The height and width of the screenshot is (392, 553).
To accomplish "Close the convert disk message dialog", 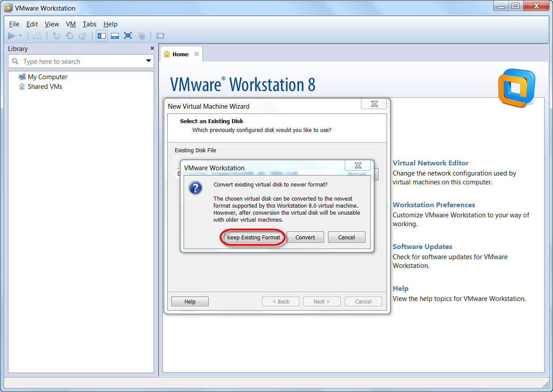I will tap(358, 165).
